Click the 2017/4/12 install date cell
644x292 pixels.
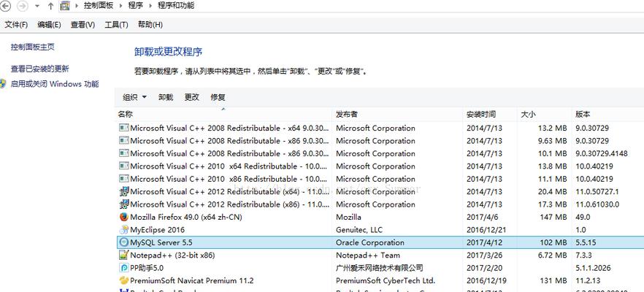tap(484, 242)
